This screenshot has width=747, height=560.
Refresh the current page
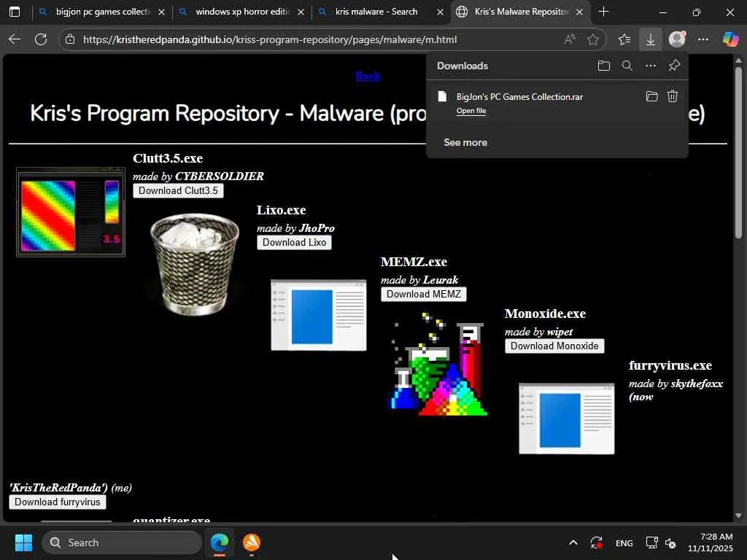(x=41, y=39)
